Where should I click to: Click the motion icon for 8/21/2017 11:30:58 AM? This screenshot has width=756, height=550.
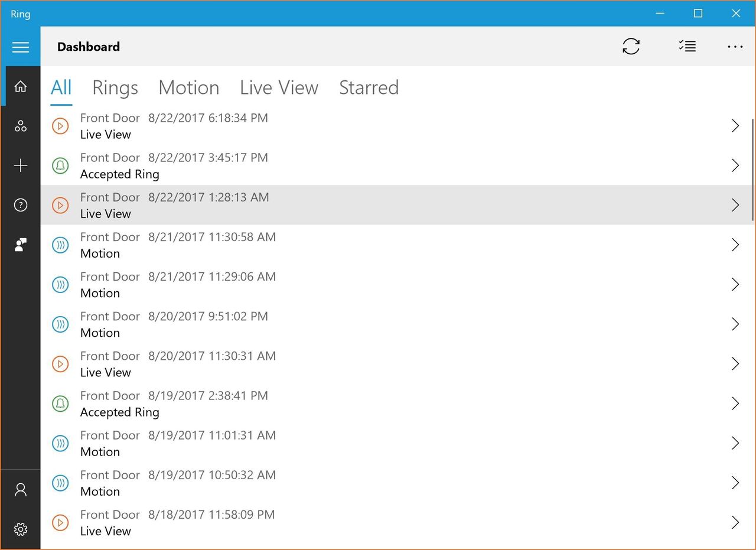coord(60,245)
